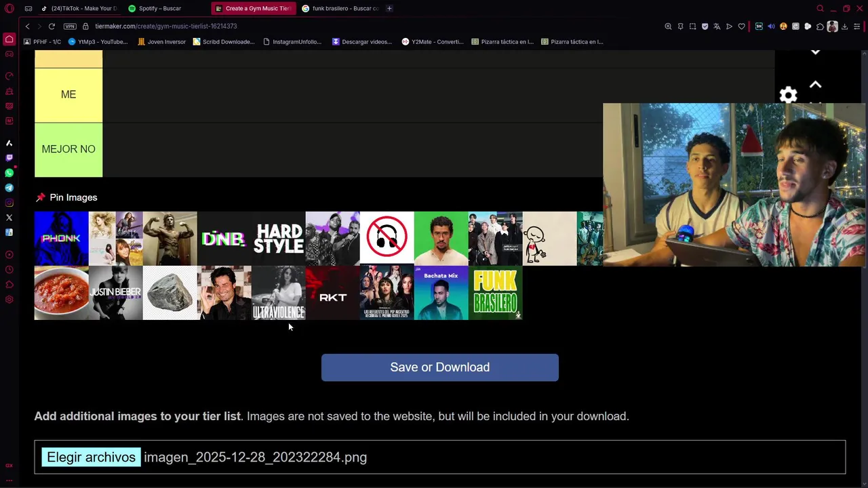
Task: Open X (Twitter) in the sidebar
Action: [9, 218]
